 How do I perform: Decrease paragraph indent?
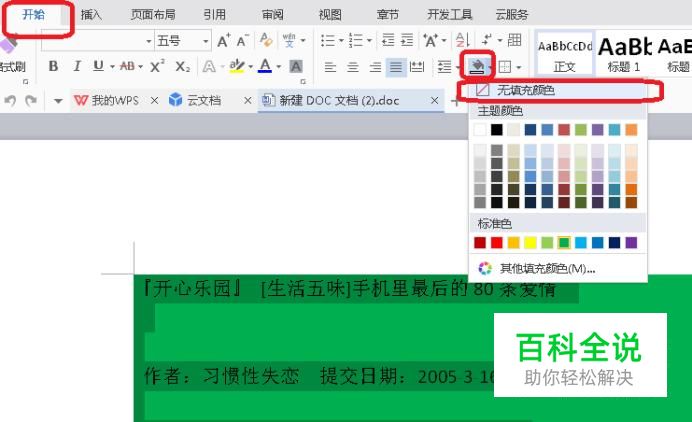click(388, 40)
